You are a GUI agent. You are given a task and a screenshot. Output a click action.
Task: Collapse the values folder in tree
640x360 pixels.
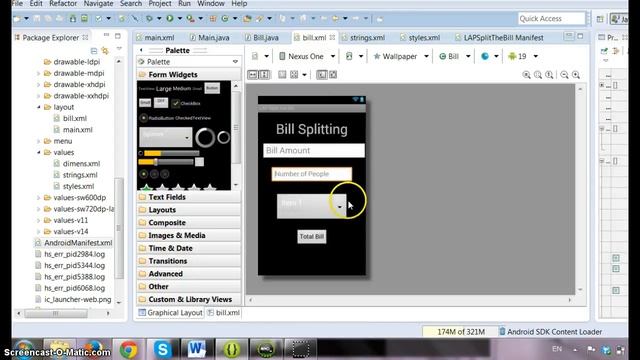point(39,152)
